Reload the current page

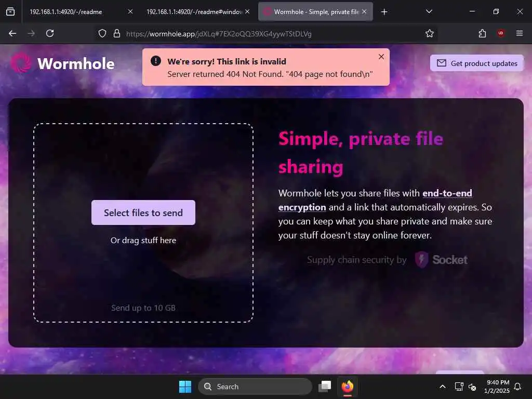pos(50,33)
